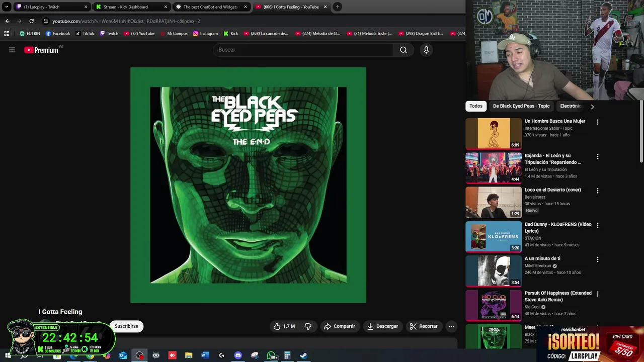Viewport: 644px width, 362px height.
Task: Open the (72) YouTube bookmark
Action: click(139, 34)
